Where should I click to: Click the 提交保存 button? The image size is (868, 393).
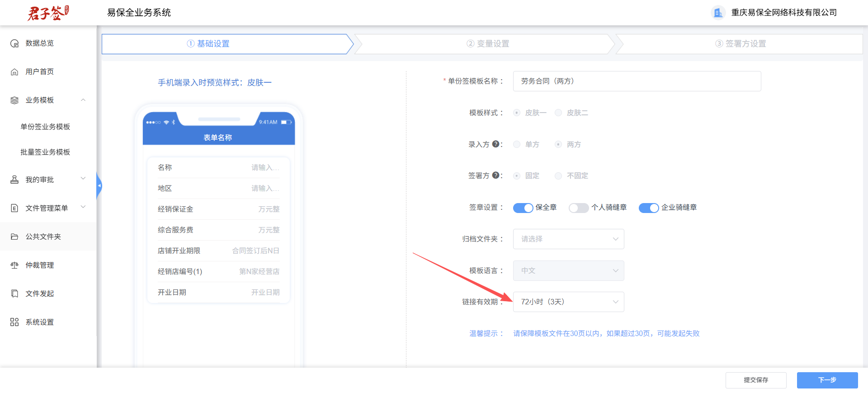[756, 380]
